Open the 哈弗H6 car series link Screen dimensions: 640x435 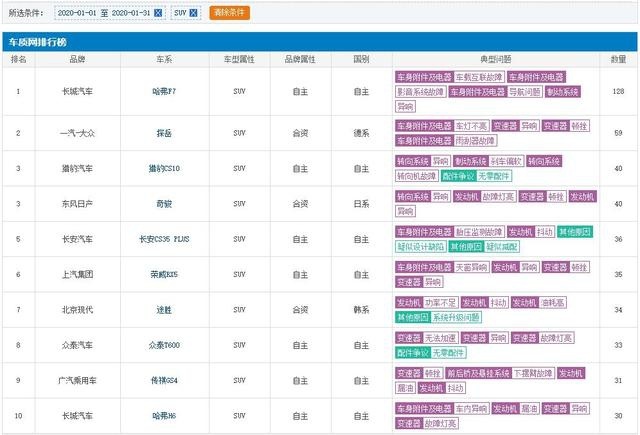(x=164, y=416)
